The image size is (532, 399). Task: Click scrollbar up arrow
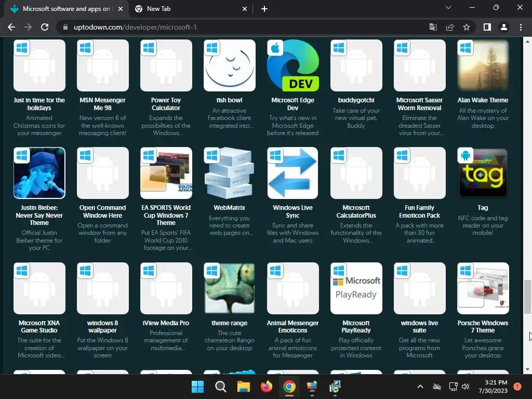point(527,42)
